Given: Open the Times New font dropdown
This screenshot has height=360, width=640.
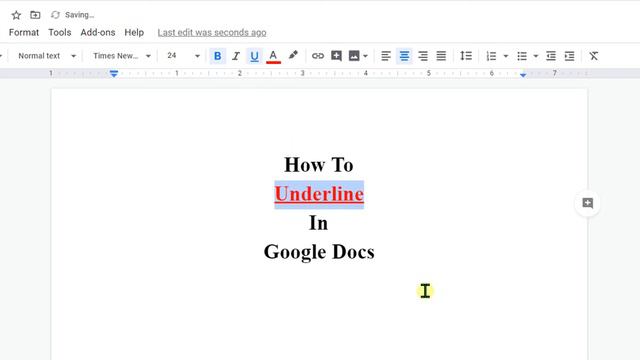Looking at the screenshot, I should pyautogui.click(x=122, y=56).
